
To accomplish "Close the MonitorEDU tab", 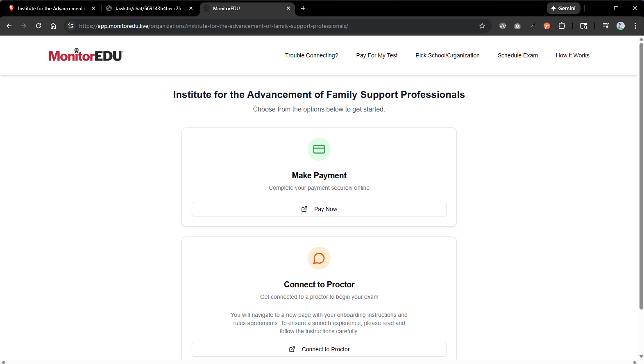I will point(288,8).
